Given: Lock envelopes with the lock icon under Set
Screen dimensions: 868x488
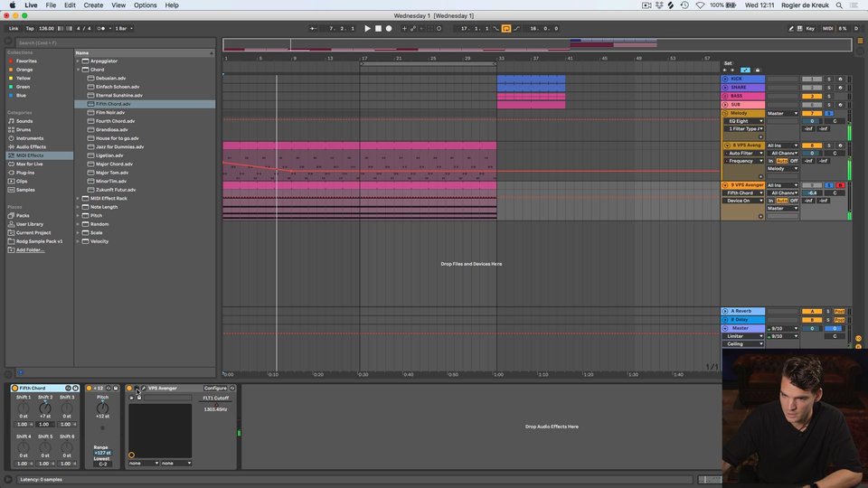Looking at the screenshot, I should tap(758, 70).
